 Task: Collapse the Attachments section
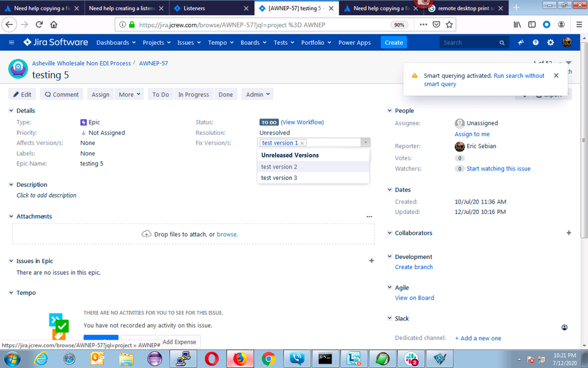(x=11, y=216)
